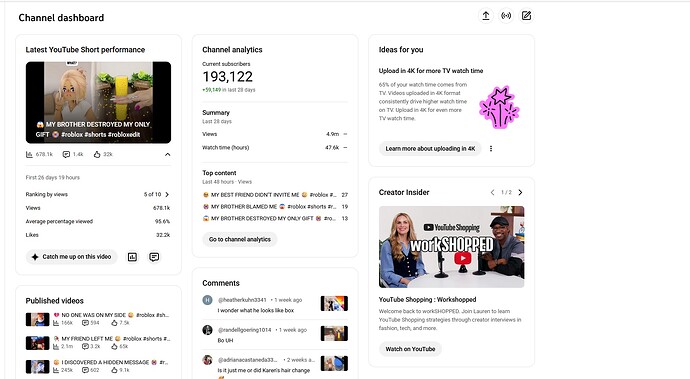Screen dimensions: 690x379
Task: Open video thumbnail beside @randellgoering1014 comment
Action: coord(334,333)
